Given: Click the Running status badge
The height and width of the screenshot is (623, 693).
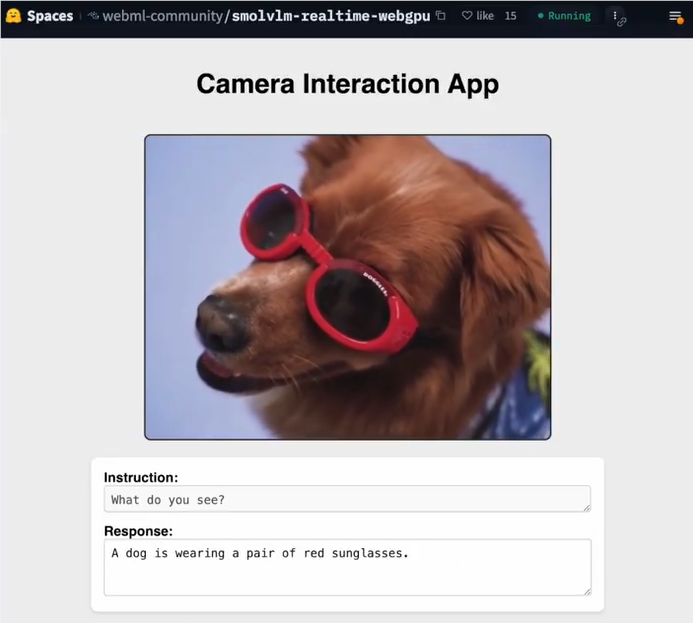Looking at the screenshot, I should pos(564,16).
